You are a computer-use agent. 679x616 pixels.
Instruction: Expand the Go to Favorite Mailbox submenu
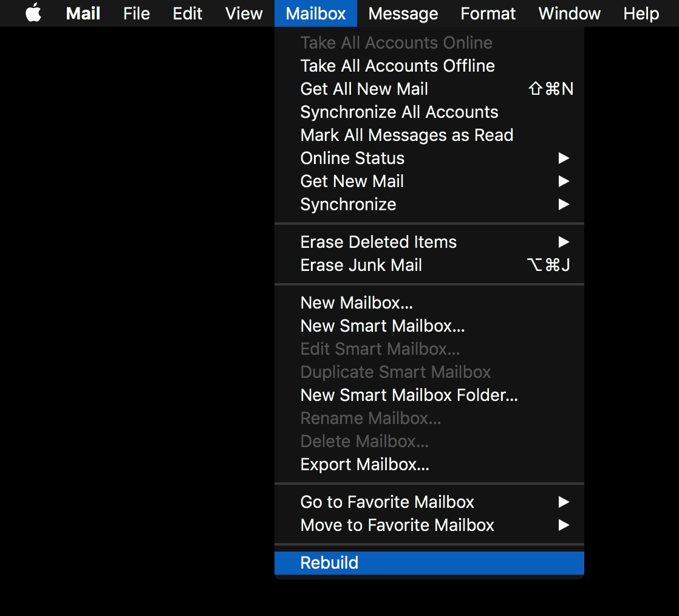(429, 502)
